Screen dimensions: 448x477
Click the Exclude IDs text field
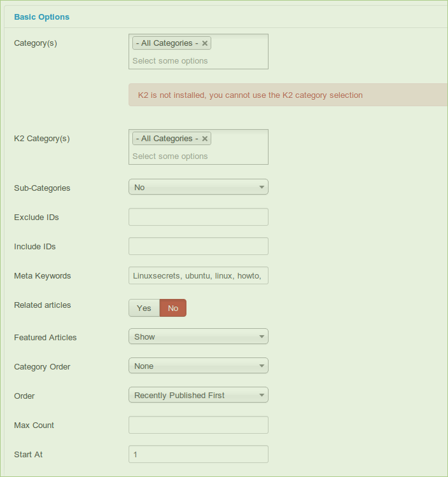pyautogui.click(x=198, y=217)
